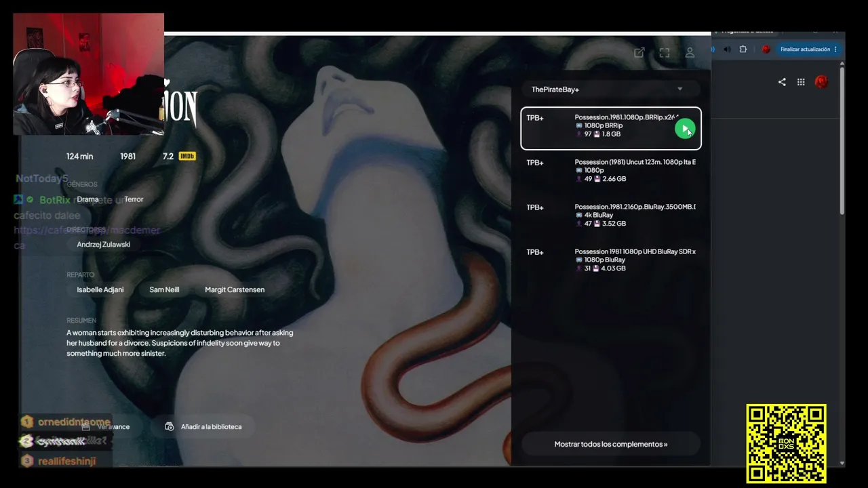
Task: Select the Drama genre chip
Action: [x=87, y=199]
